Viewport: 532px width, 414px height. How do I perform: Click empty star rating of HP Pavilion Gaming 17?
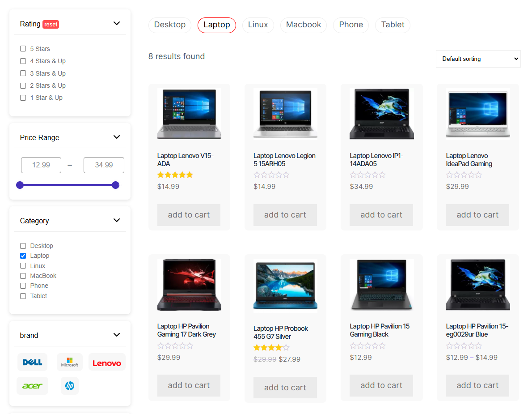tap(175, 346)
